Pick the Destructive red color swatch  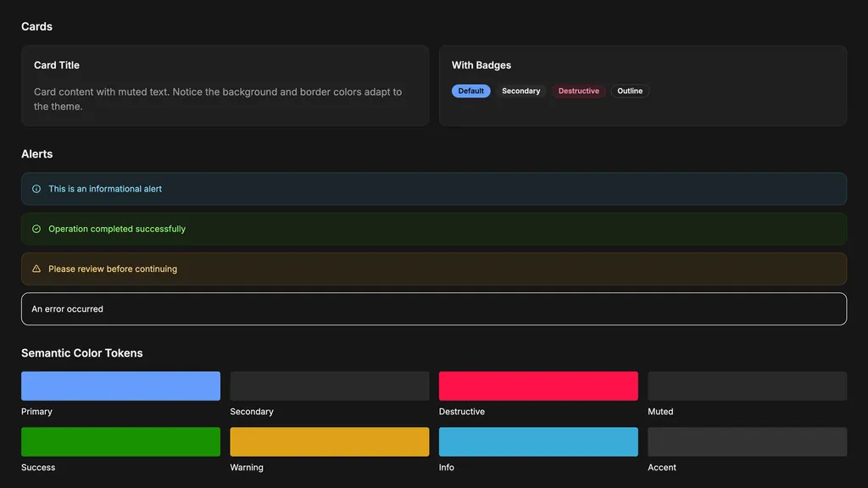[538, 385]
